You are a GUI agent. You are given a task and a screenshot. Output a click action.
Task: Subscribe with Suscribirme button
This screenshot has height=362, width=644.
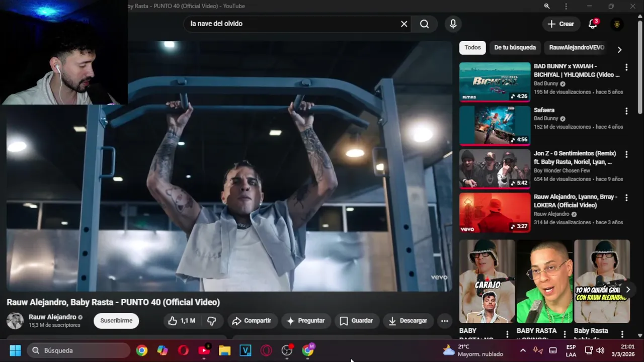tap(116, 320)
